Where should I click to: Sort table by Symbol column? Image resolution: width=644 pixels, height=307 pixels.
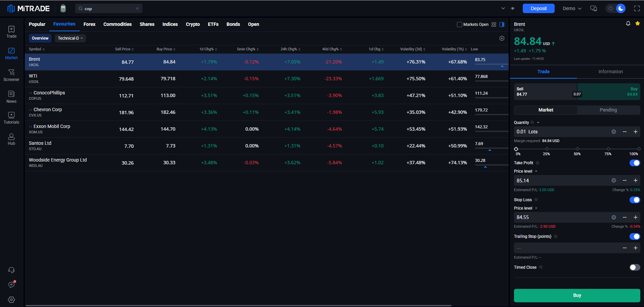37,49
